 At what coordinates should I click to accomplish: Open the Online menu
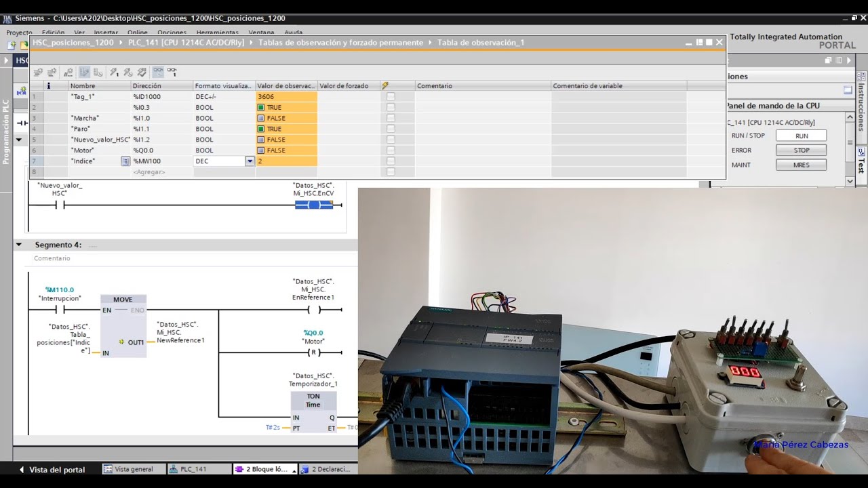(x=138, y=33)
